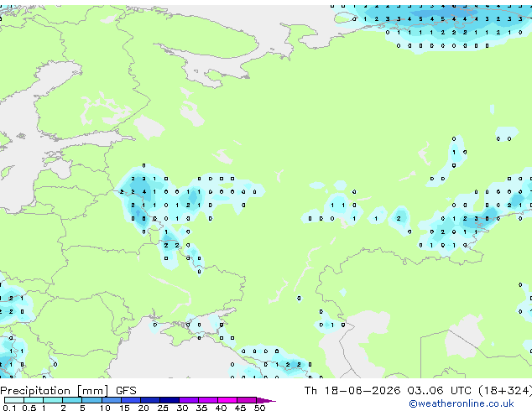Pick the 10–15 mm blue legend swatch
Image resolution: width=532 pixels, height=411 pixels.
pos(112,400)
